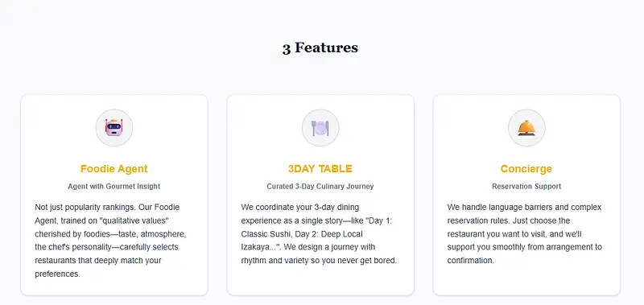The height and width of the screenshot is (305, 644).
Task: Click the plate and cutlery icon
Action: click(x=320, y=128)
